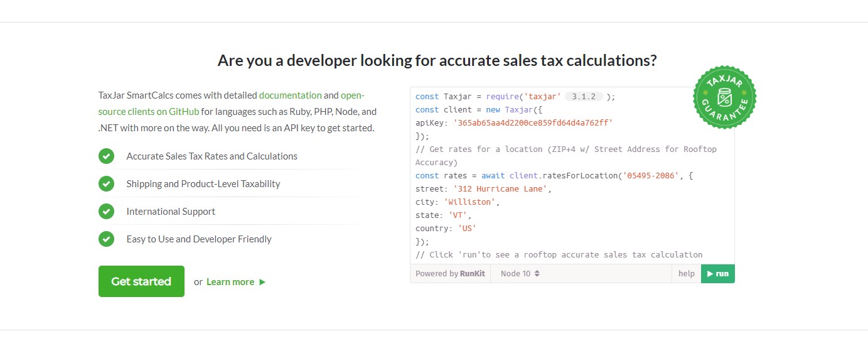Open the Node 10 version dropdown
Screen dimensions: 868x341
coord(520,274)
